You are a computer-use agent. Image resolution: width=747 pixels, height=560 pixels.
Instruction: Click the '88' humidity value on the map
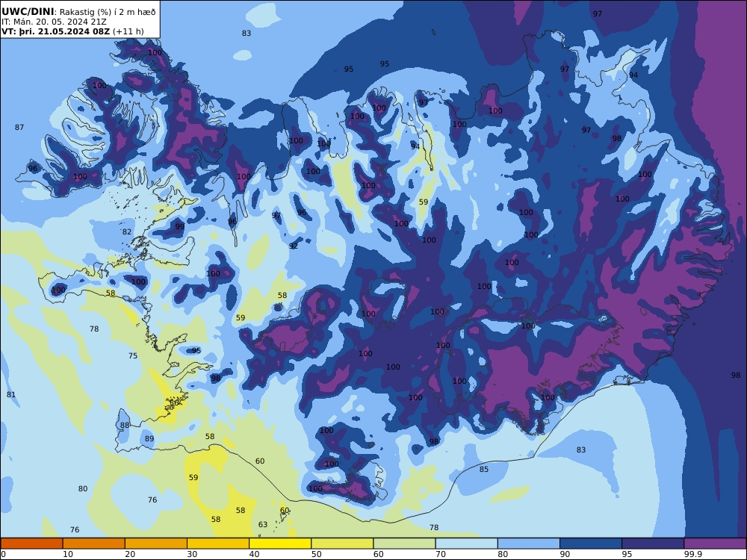click(x=124, y=426)
